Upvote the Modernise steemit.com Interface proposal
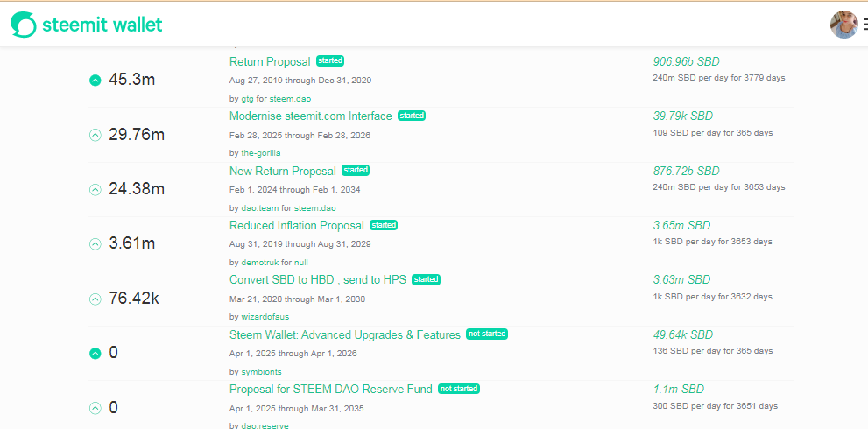 (x=95, y=135)
